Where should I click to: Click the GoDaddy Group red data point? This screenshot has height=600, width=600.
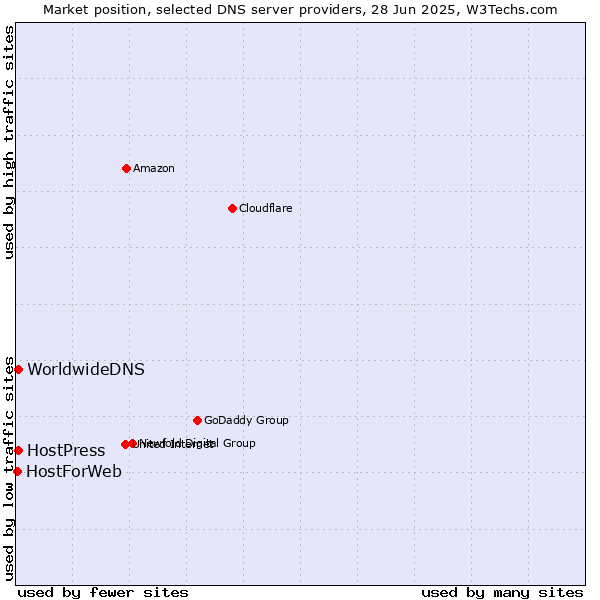(197, 421)
